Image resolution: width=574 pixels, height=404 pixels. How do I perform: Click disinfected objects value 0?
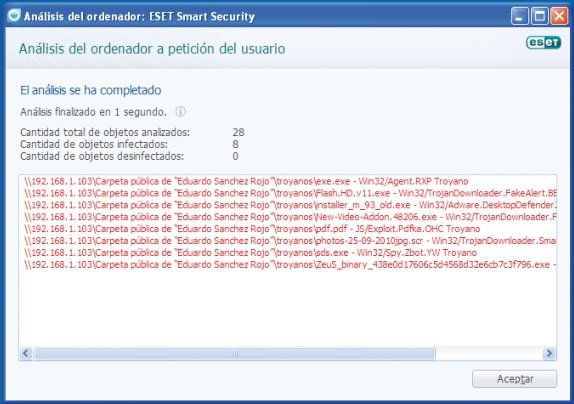coord(235,156)
